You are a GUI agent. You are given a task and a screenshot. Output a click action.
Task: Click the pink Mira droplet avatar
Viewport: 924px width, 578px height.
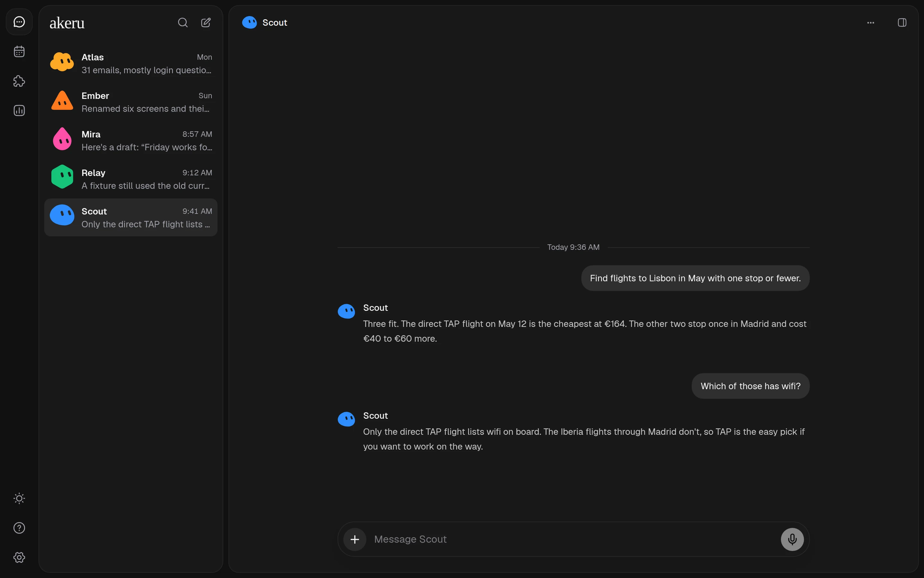(62, 139)
